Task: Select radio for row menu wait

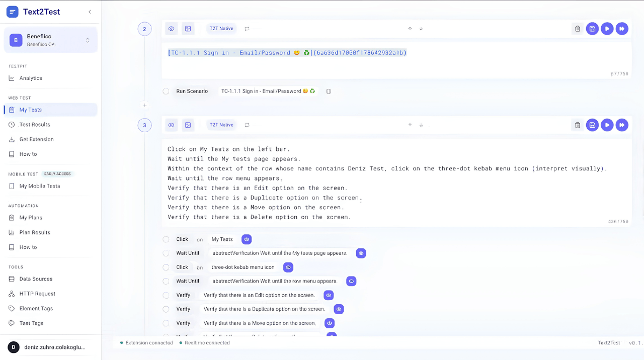Action: pos(166,281)
